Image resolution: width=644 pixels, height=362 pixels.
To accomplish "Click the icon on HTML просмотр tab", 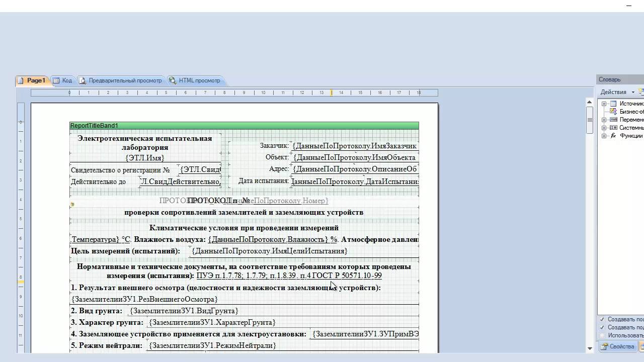I will click(173, 80).
